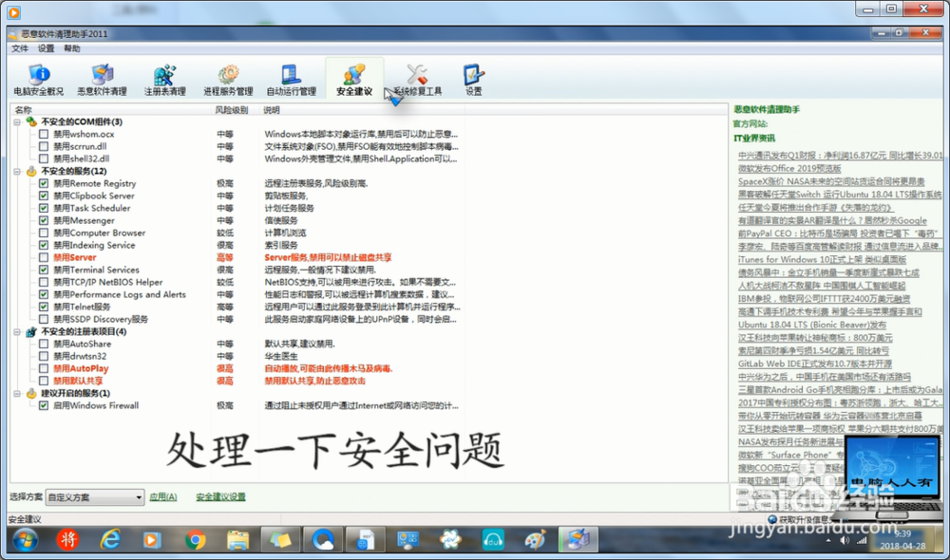
Task: Uncheck the 禁用Clipbook Server checkbox
Action: pyautogui.click(x=44, y=196)
